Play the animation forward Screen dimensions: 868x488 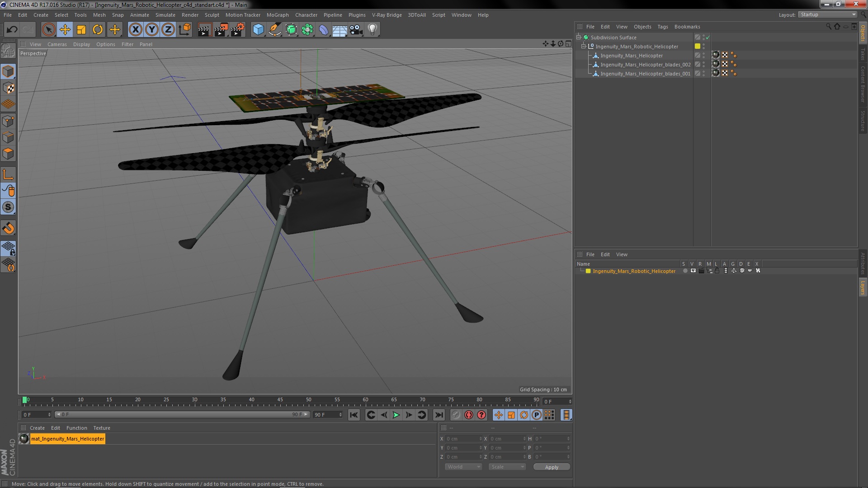coord(396,415)
